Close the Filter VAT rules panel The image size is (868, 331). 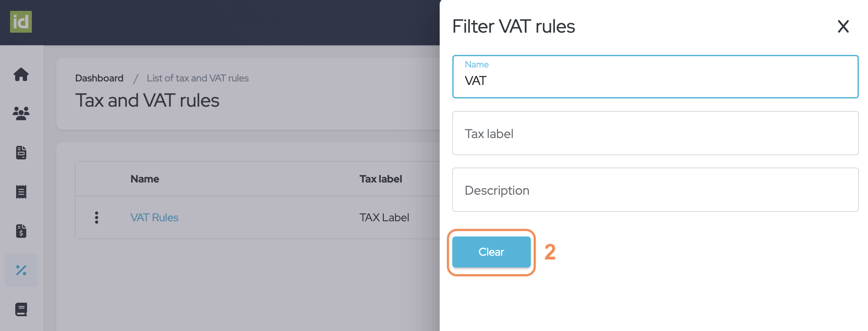coord(843,27)
